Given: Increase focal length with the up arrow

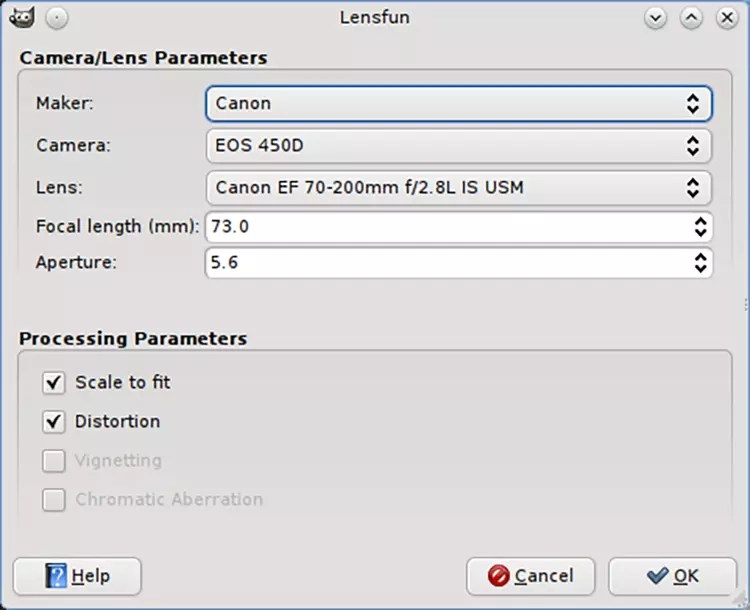Looking at the screenshot, I should (700, 221).
